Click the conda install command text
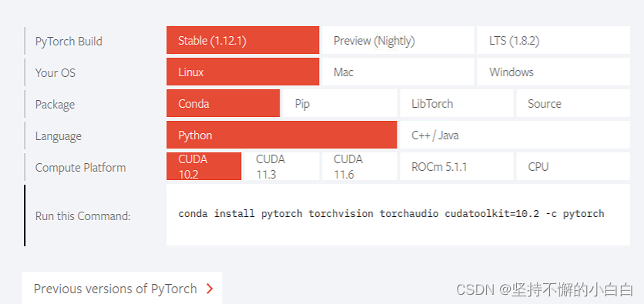The height and width of the screenshot is (304, 644). pos(391,214)
